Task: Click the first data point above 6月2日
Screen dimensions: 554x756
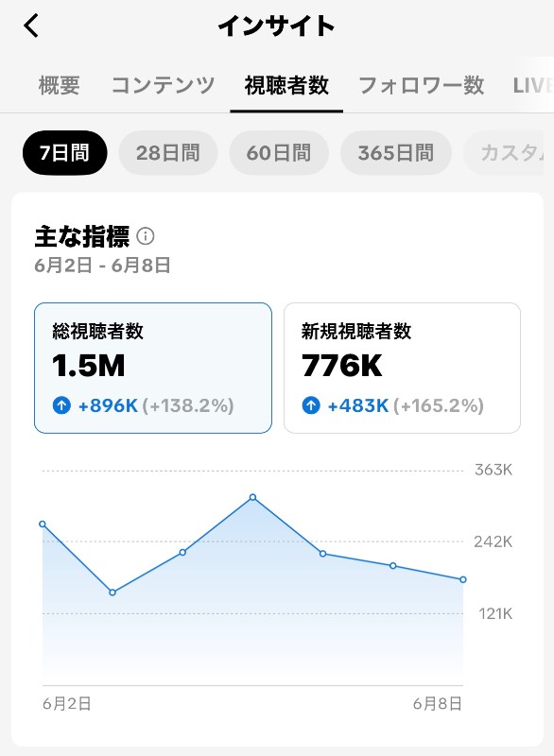Action: [43, 524]
